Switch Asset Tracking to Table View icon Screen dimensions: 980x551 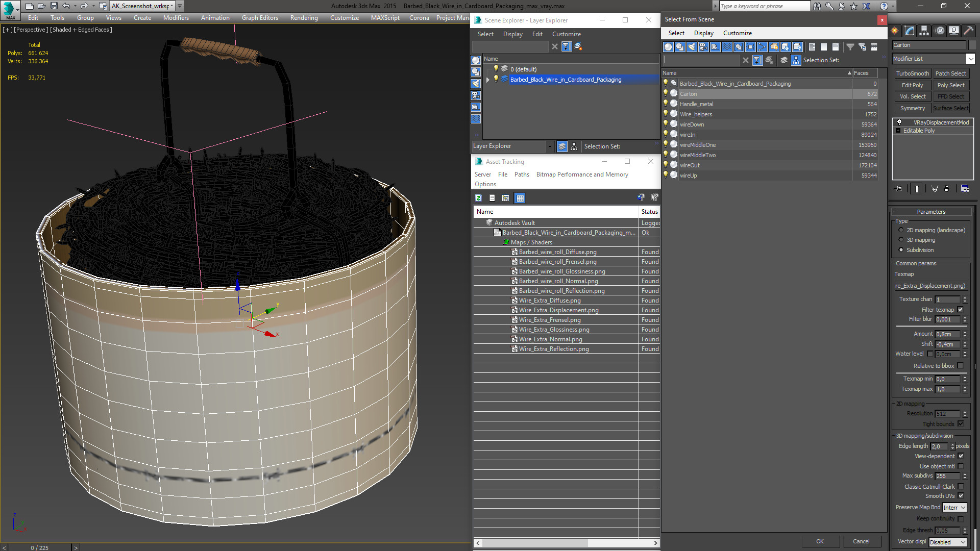(520, 198)
